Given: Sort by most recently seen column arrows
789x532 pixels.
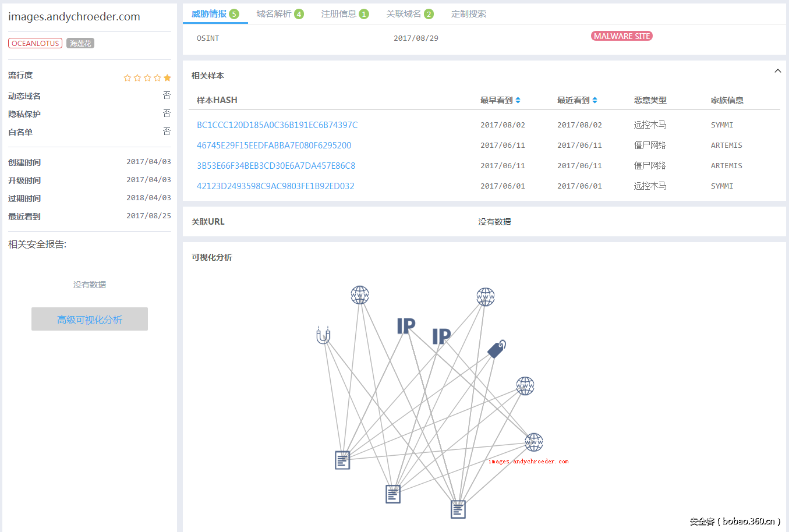Looking at the screenshot, I should pyautogui.click(x=595, y=100).
